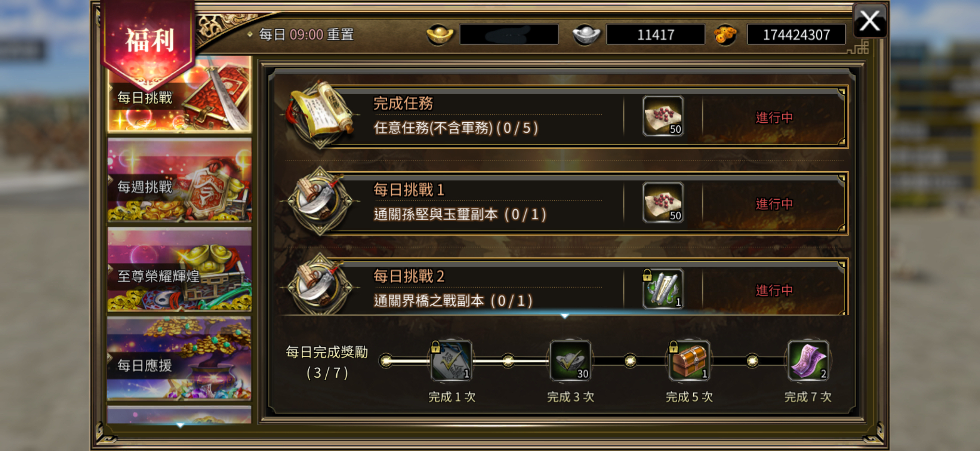
Task: Click the silver ingot currency icon
Action: (x=586, y=35)
